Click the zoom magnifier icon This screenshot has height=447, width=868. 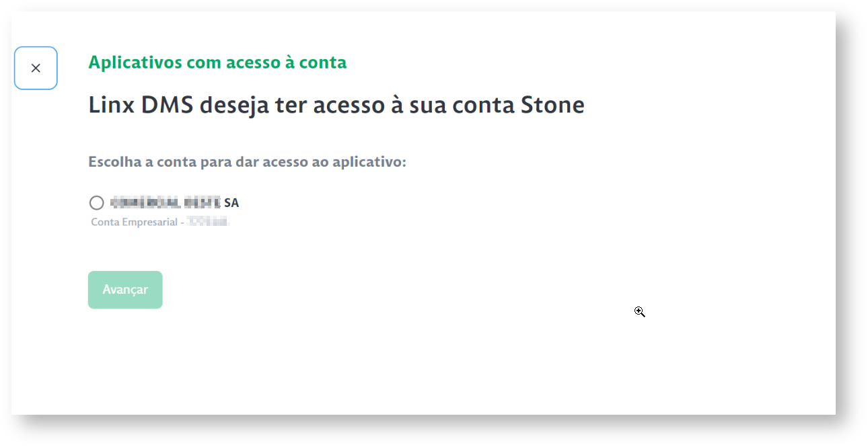(x=639, y=312)
